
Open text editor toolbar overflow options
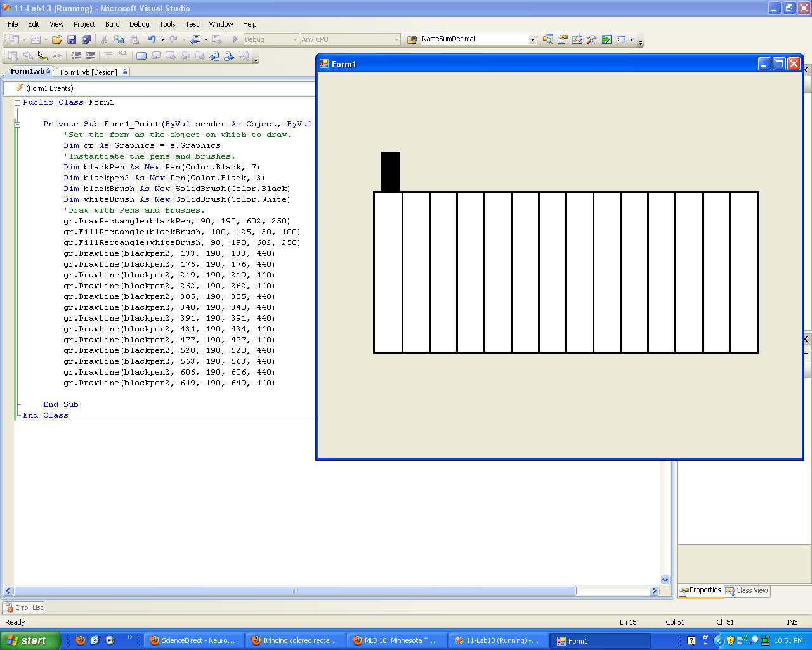coord(256,58)
